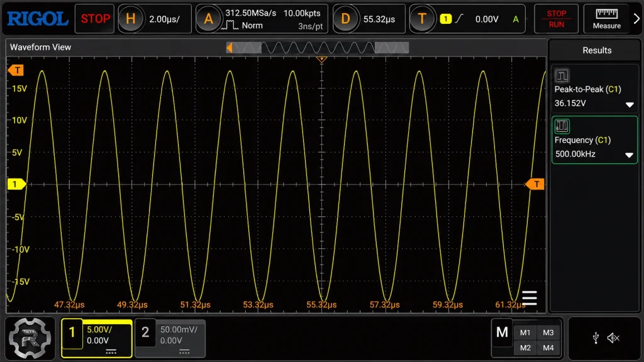Toggle the STOP RUN button
The width and height of the screenshot is (644, 362).
[556, 19]
